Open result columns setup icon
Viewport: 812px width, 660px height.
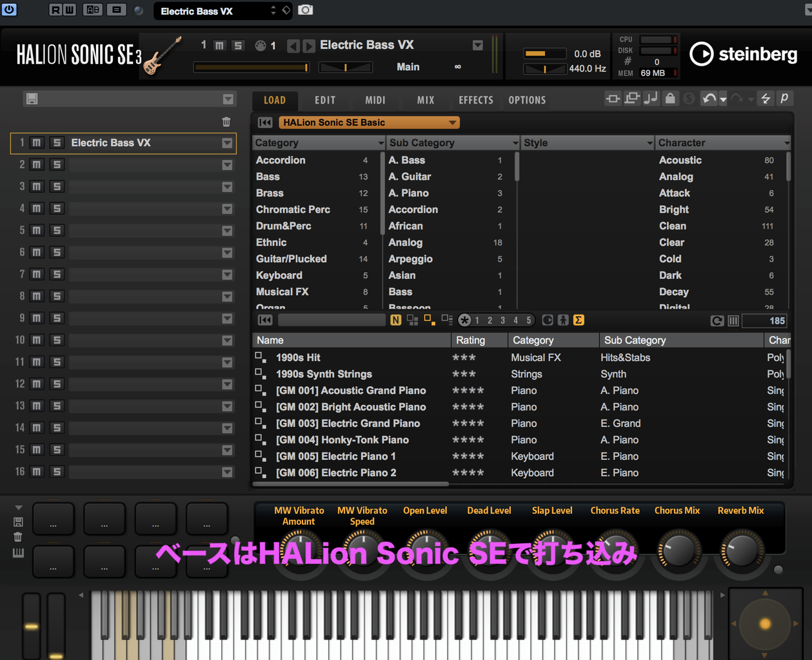point(733,320)
